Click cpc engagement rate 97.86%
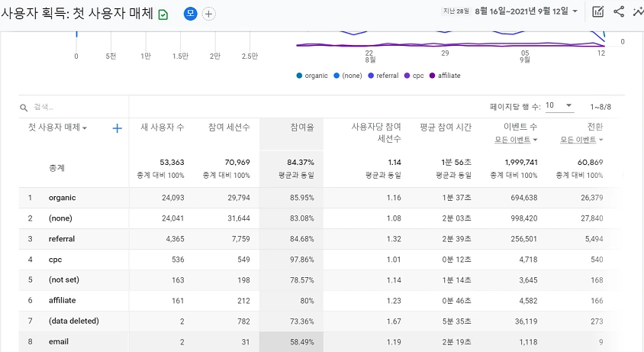 click(302, 260)
